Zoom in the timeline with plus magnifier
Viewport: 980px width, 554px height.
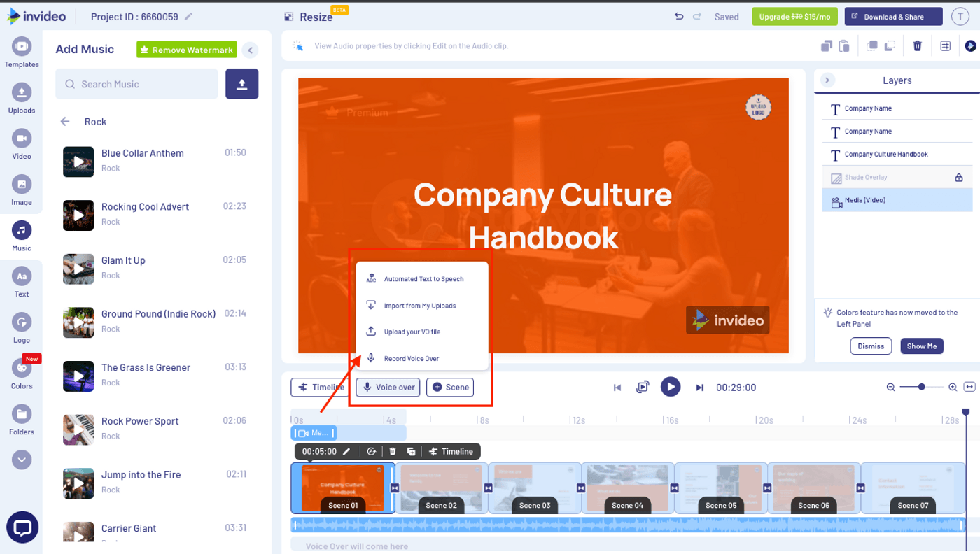[x=953, y=387]
